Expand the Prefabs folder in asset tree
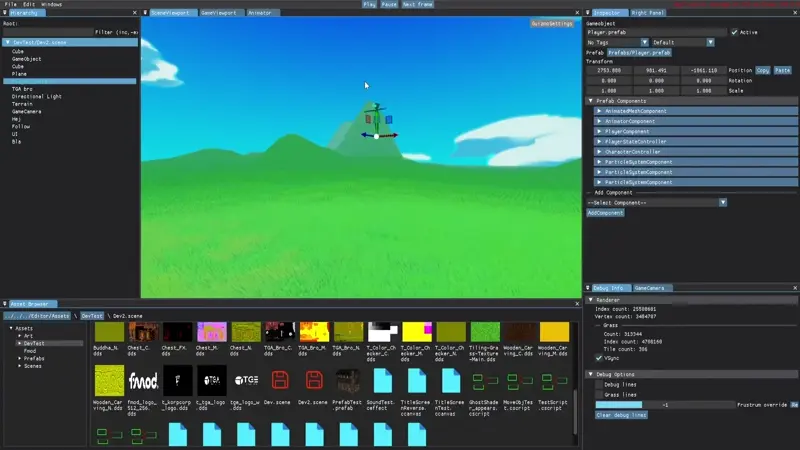Screen dimensions: 800x450 pos(20,359)
